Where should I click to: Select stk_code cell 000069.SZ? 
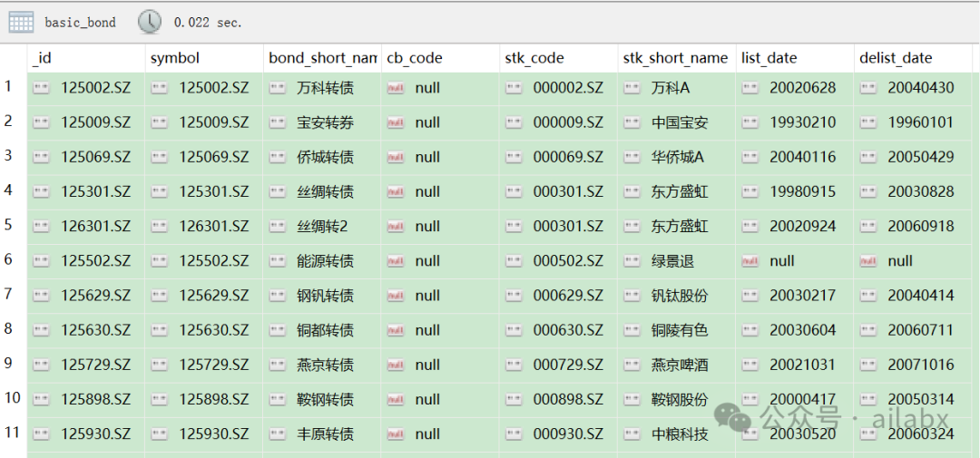click(x=558, y=157)
